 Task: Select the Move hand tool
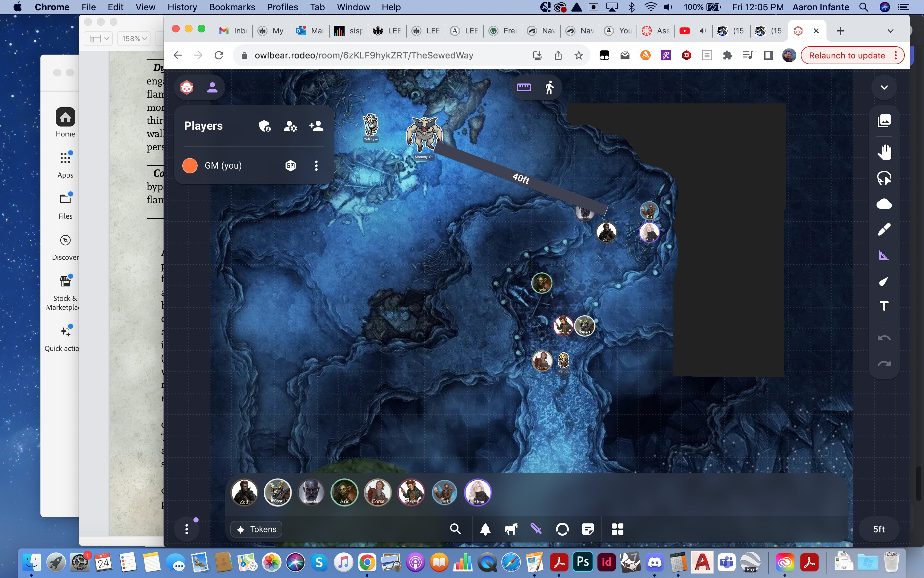coord(884,152)
